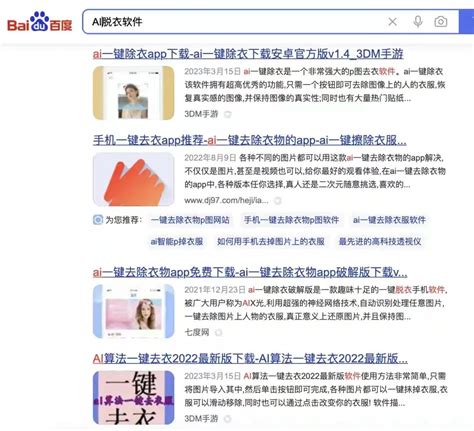The image size is (474, 431).
Task: Click the blue search button
Action: click(467, 22)
